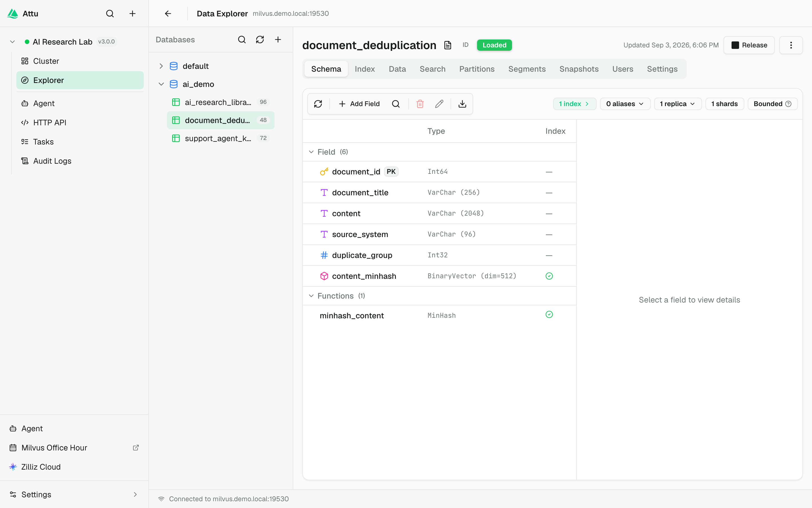Collapse the AI Research Lab connection
The height and width of the screenshot is (508, 812).
[x=12, y=42]
